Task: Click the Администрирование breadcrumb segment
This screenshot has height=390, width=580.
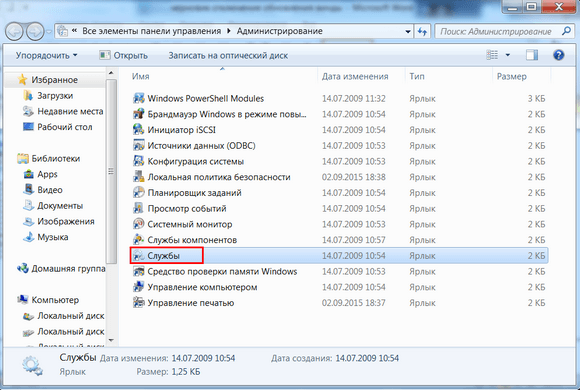Action: coord(280,31)
